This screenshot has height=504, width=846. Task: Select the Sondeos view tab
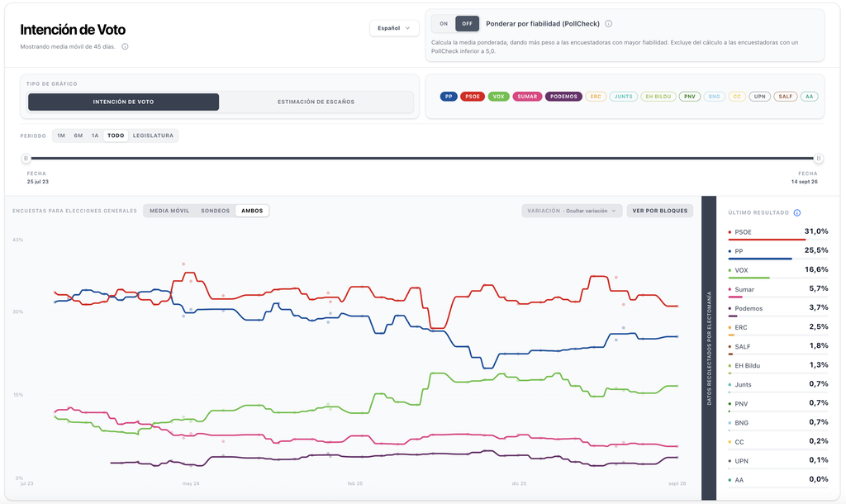point(216,211)
